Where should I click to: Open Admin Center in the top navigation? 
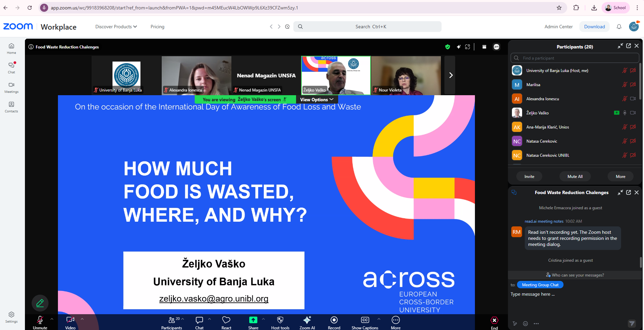coord(558,27)
